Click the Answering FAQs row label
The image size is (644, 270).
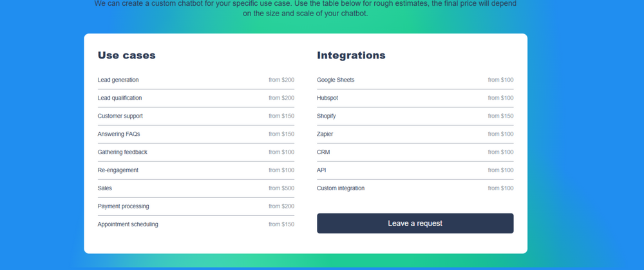[118, 134]
